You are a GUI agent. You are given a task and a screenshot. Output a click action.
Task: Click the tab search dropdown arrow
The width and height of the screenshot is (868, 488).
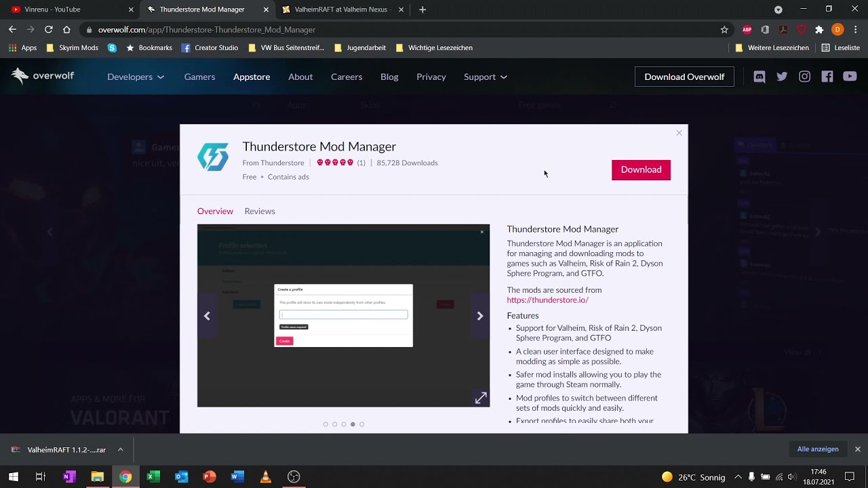point(778,9)
